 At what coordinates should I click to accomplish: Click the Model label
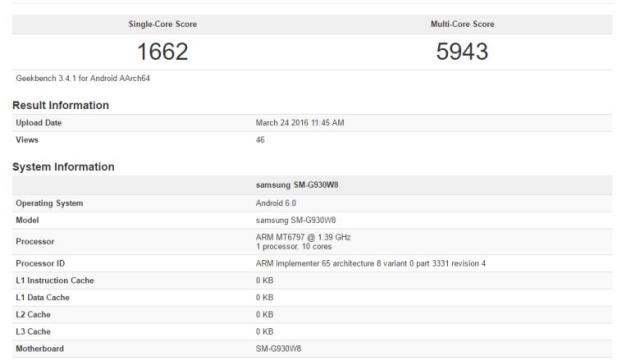click(x=27, y=220)
